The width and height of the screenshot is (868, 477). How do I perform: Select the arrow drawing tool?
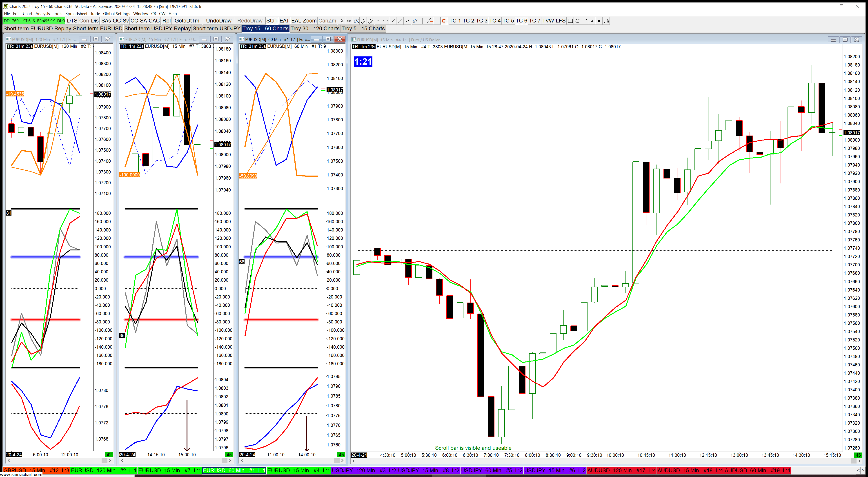[585, 21]
